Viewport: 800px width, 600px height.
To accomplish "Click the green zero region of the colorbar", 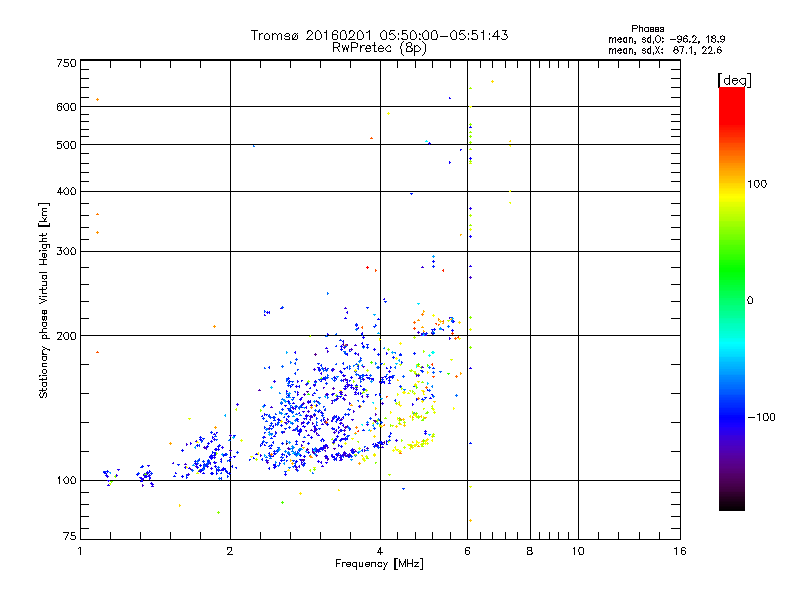I will click(x=732, y=300).
